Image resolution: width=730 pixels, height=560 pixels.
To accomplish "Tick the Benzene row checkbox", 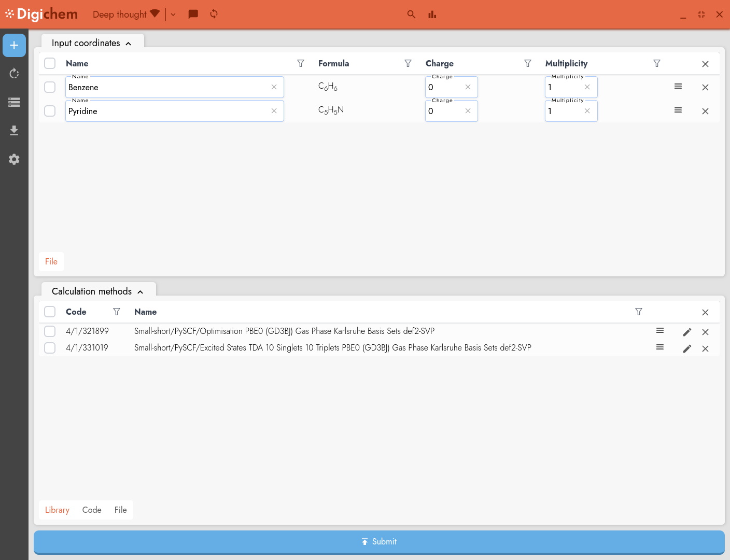I will [x=50, y=87].
